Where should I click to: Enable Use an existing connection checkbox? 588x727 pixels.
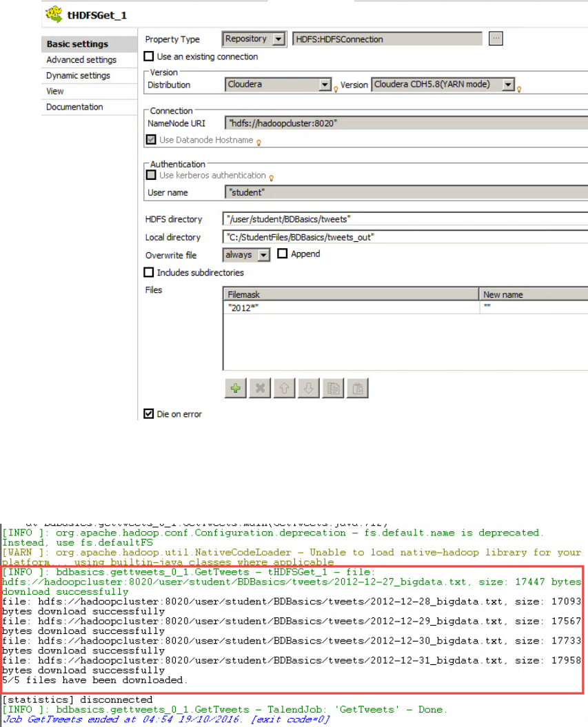[x=149, y=57]
